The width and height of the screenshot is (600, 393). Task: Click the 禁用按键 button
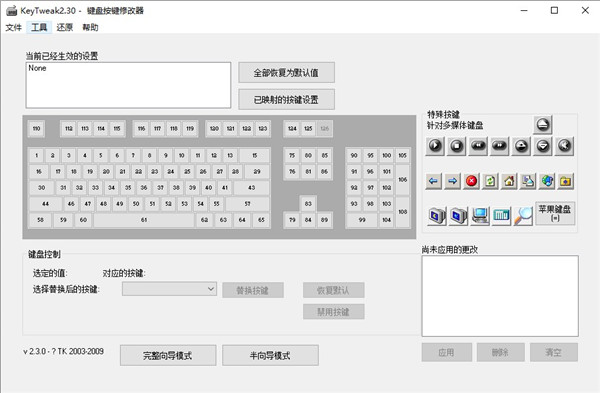tap(333, 312)
